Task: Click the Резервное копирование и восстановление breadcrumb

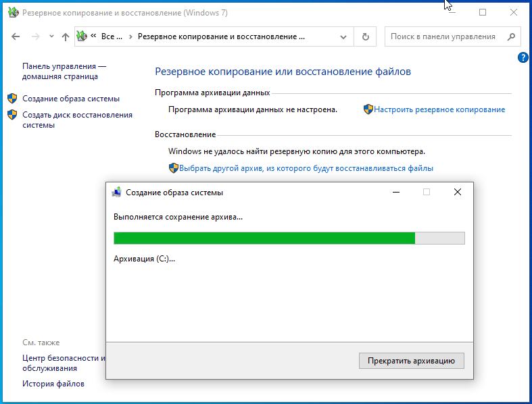Action: [221, 36]
